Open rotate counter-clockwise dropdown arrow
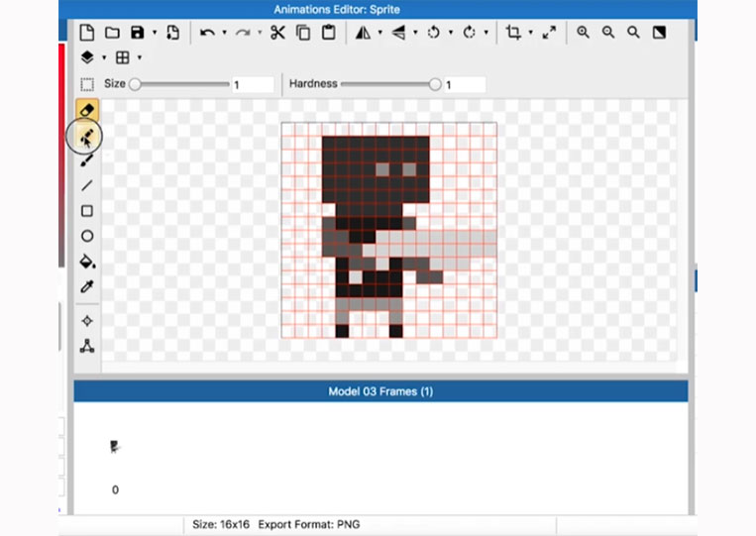756x536 pixels. point(451,33)
